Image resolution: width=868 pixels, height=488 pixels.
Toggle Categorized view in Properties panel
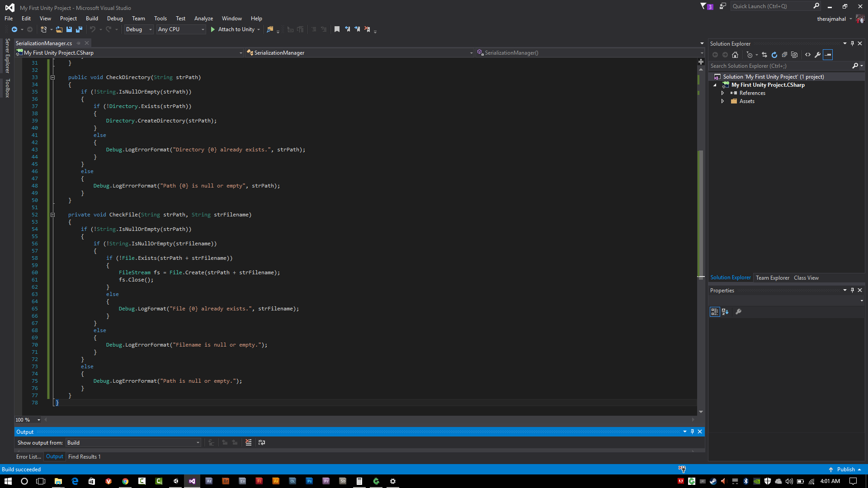click(715, 312)
